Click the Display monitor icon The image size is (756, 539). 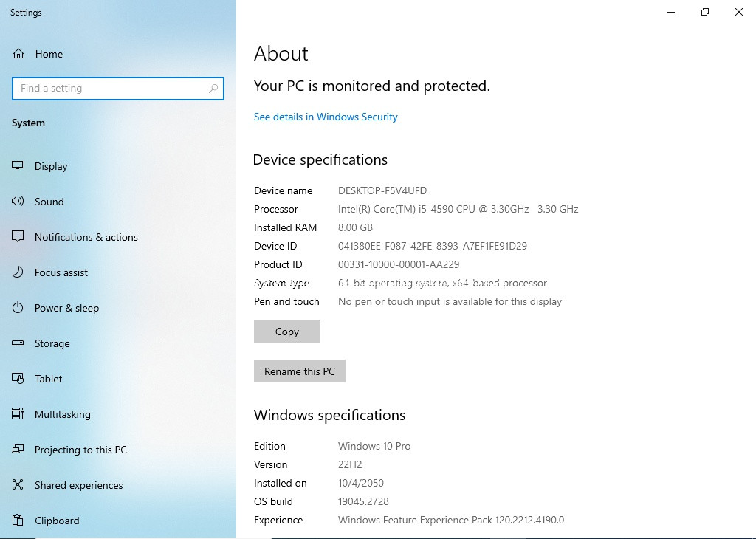tap(18, 166)
